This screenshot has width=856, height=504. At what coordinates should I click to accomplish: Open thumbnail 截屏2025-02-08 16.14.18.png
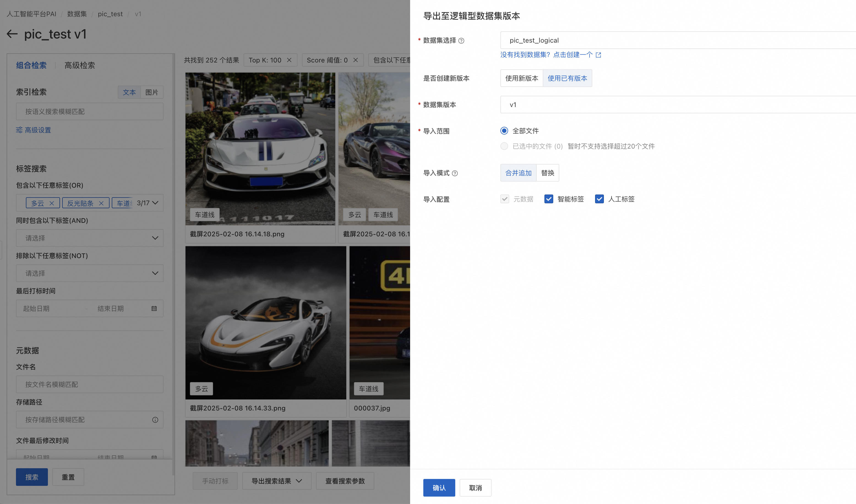tap(260, 149)
